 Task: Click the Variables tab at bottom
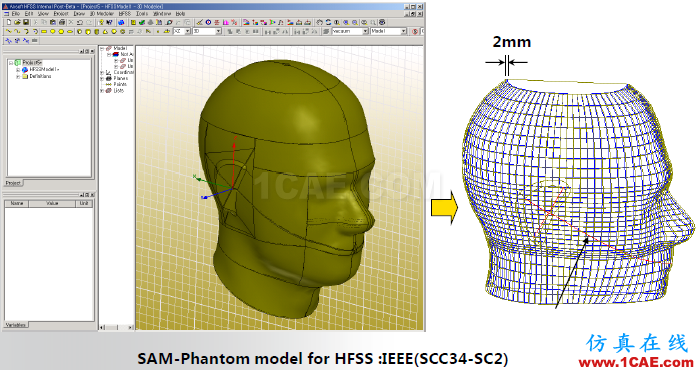click(16, 325)
